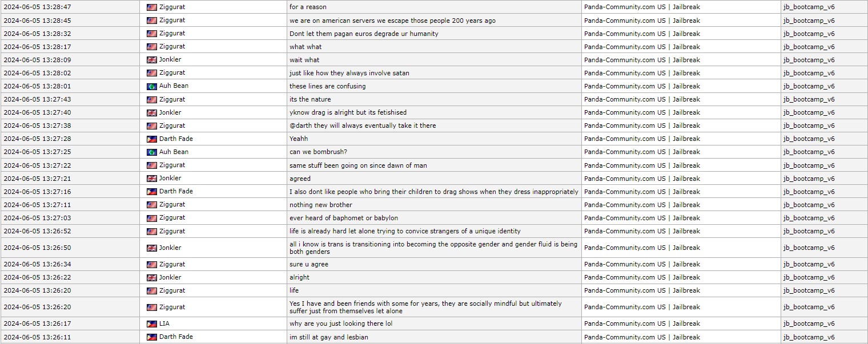Screen dimensions: 868x344
Task: Click the flag icon beside LIA
Action: (151, 324)
